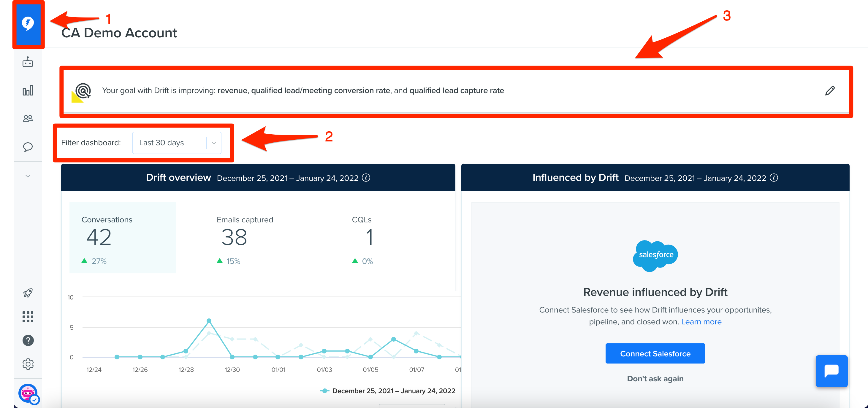Click the Revenue influenced by Drift heading

pos(655,292)
